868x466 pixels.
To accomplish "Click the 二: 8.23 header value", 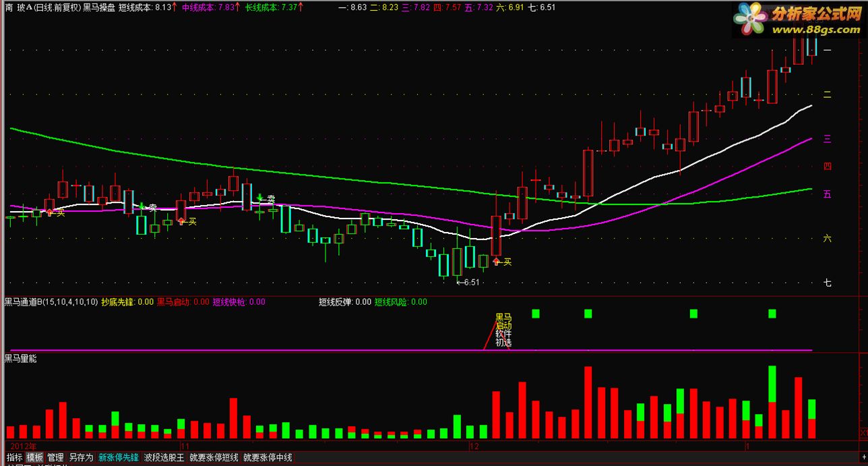I will [x=384, y=7].
